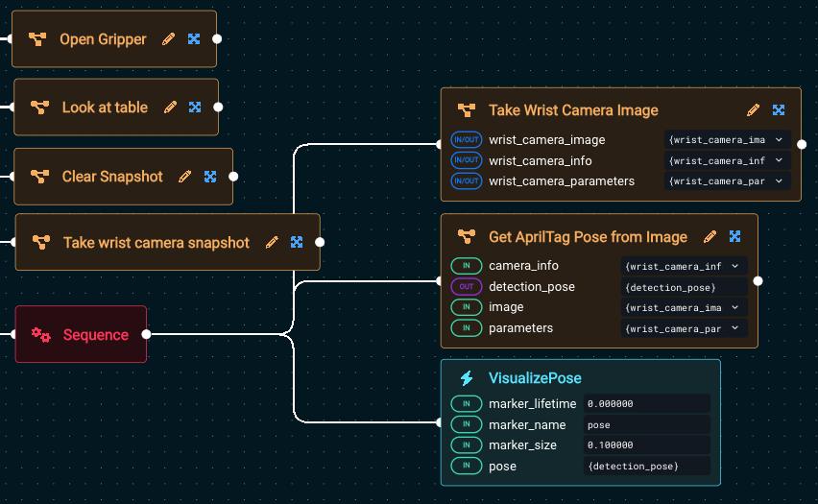Screen dimensions: 818x504
Task: Open the image port value dropdown
Action: click(x=684, y=308)
